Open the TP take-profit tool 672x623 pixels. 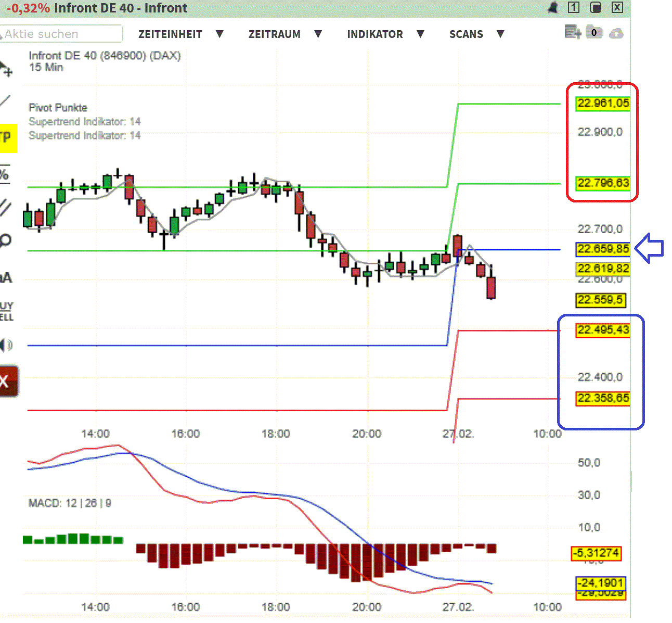pos(6,137)
